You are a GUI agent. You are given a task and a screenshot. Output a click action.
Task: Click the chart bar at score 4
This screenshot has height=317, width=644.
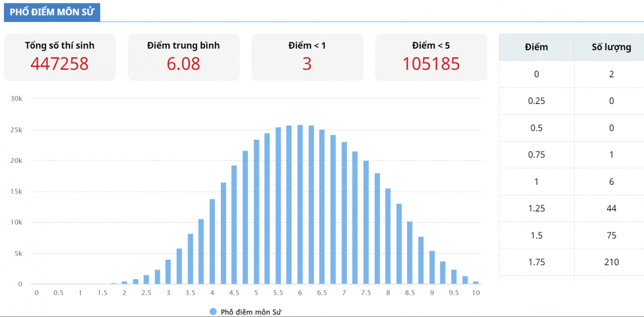[x=212, y=242]
